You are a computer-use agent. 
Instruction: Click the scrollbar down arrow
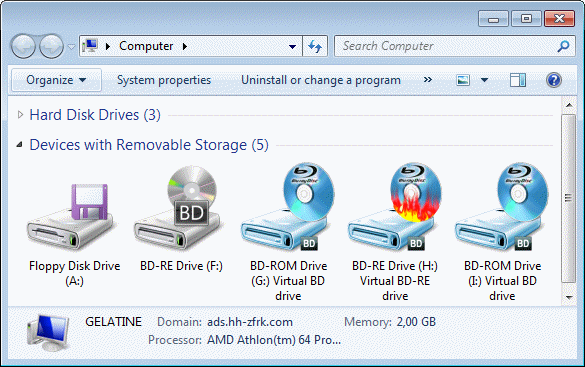pyautogui.click(x=569, y=297)
